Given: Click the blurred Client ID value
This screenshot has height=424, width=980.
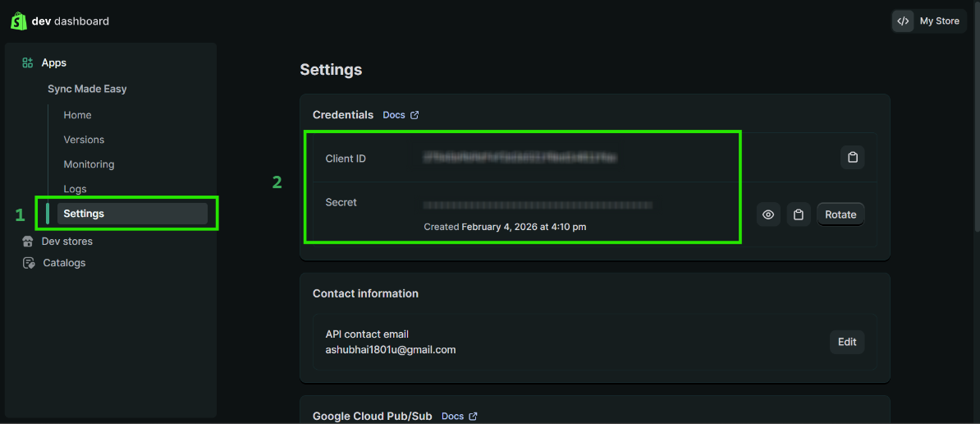Looking at the screenshot, I should click(520, 158).
